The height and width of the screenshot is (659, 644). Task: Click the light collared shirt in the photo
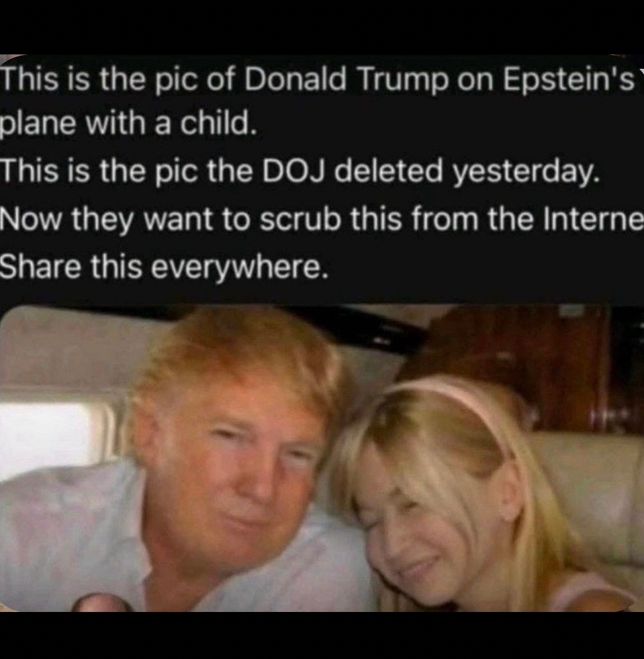[84, 534]
